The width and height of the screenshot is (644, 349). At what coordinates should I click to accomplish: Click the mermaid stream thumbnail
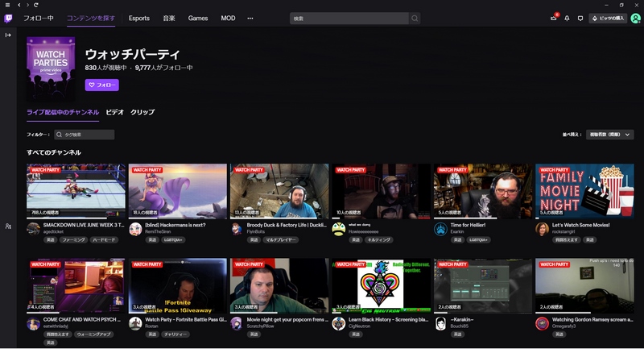[x=177, y=191]
